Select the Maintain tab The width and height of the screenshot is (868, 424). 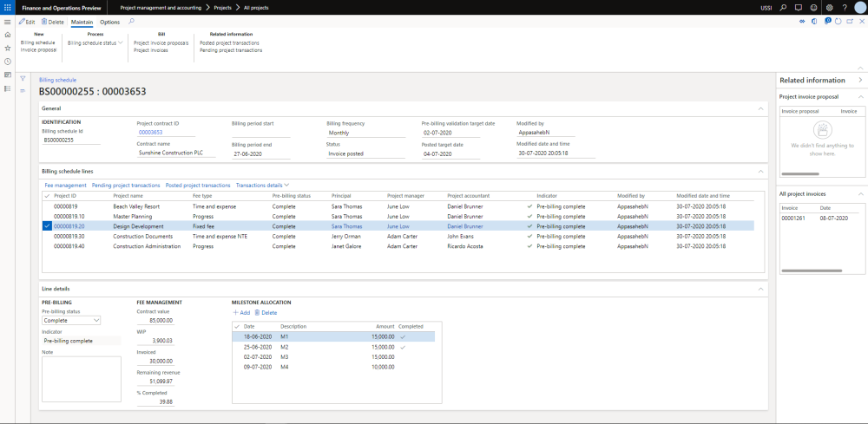click(x=82, y=22)
